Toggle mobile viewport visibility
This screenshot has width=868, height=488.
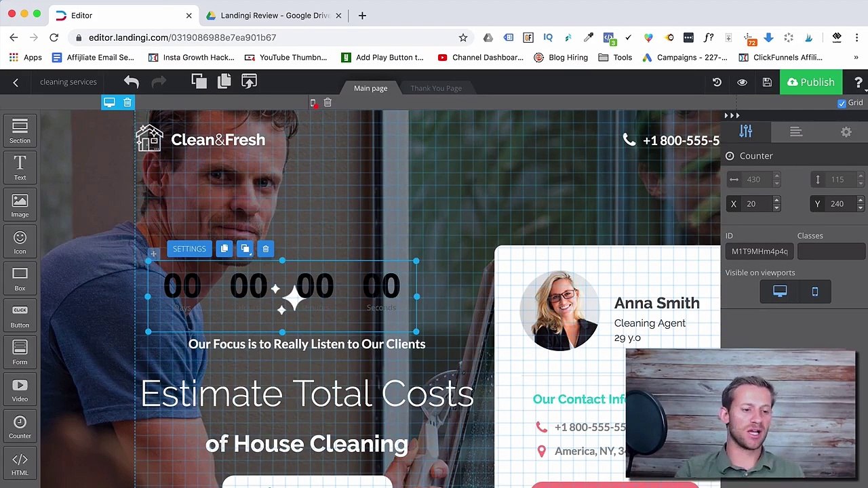coord(815,291)
